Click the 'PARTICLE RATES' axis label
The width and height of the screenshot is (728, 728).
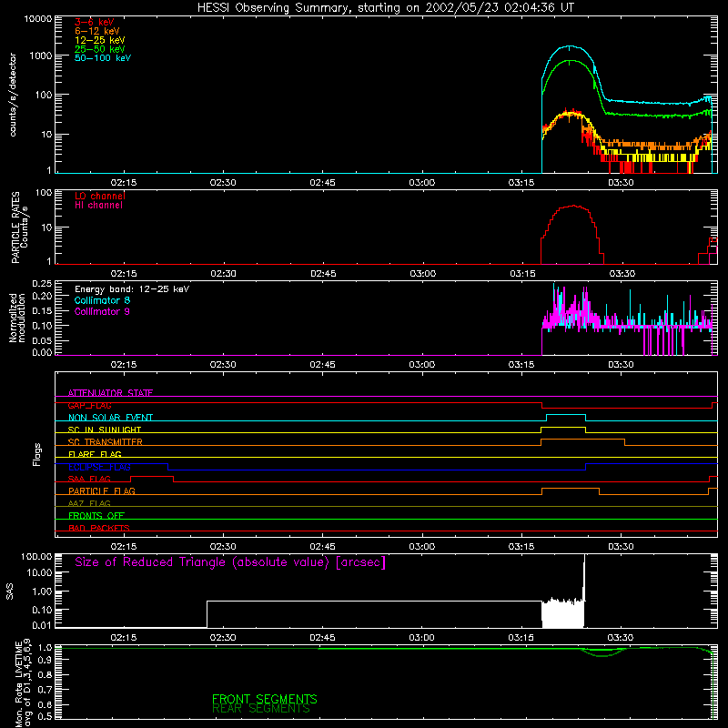pos(15,227)
